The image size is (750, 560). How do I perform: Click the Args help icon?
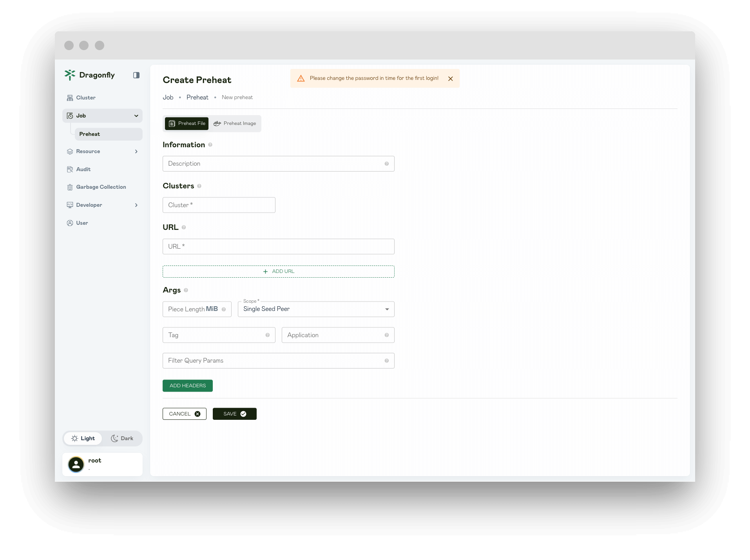186,290
